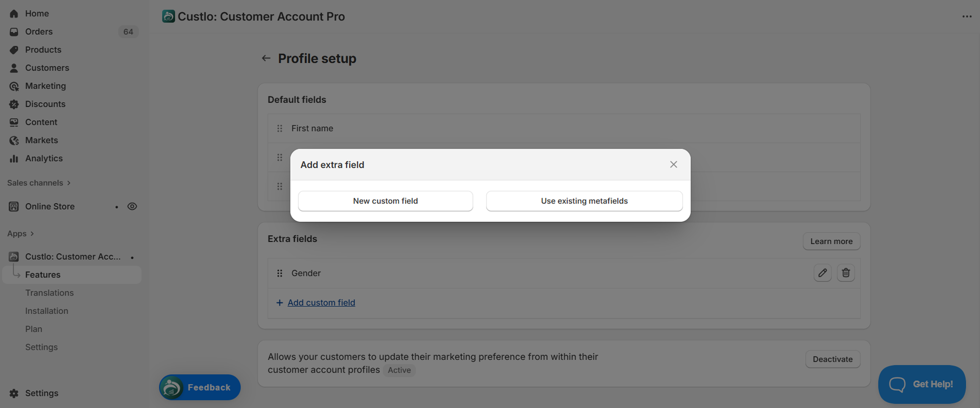Choose New custom field
This screenshot has width=980, height=408.
click(x=385, y=201)
